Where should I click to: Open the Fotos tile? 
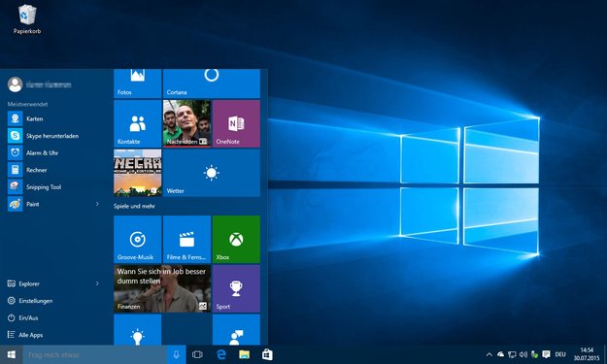138,83
